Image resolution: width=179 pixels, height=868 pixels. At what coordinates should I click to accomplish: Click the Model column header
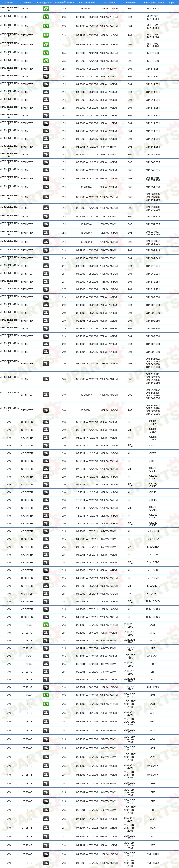pos(27,2)
